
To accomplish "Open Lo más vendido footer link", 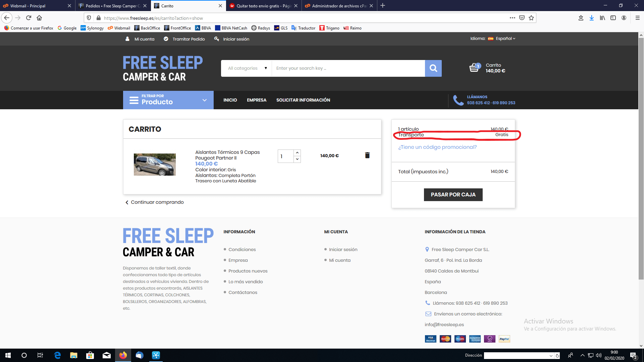I will (x=246, y=282).
